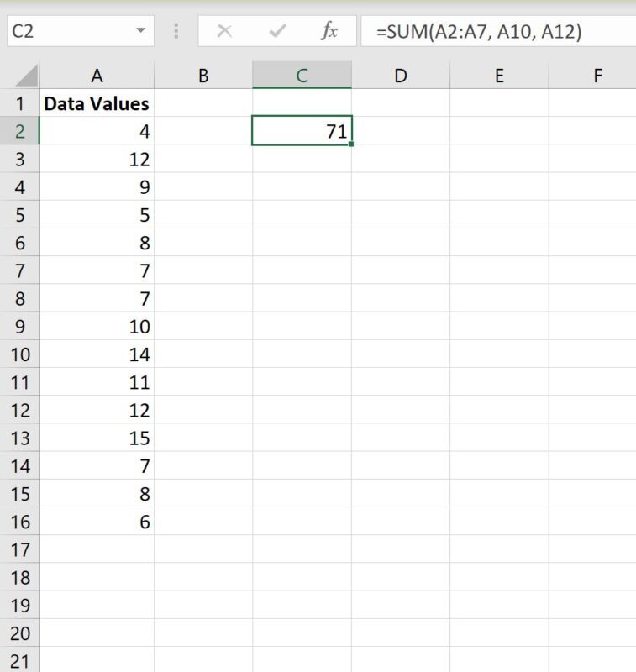
Task: Click the formula bar containing =SUM formula
Action: click(498, 31)
